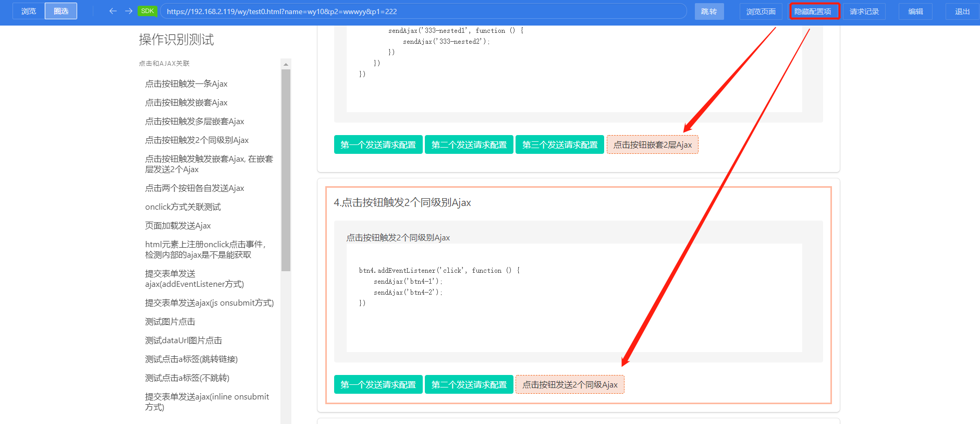The image size is (980, 424).
Task: Click the 操作识别测试 page title
Action: (x=176, y=40)
